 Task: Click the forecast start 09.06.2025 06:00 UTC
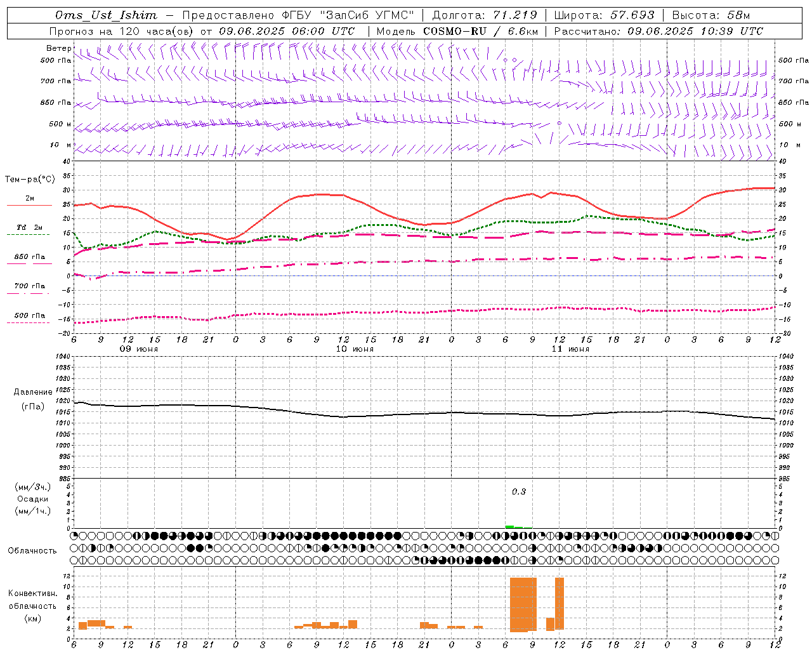point(287,31)
